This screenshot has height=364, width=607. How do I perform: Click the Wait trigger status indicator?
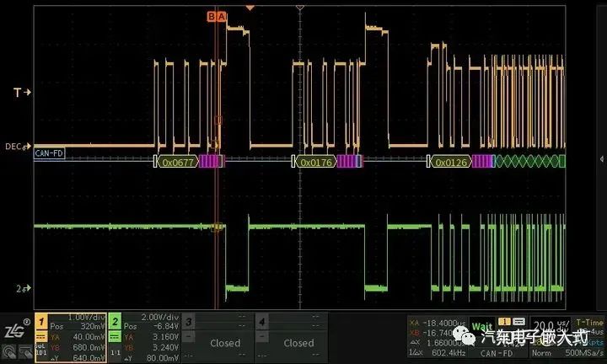(x=481, y=327)
